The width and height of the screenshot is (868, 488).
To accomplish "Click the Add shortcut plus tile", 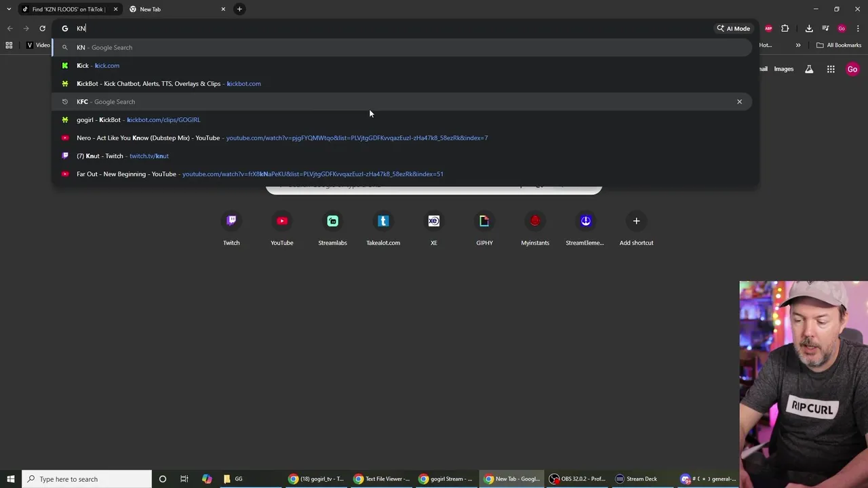I will click(636, 229).
